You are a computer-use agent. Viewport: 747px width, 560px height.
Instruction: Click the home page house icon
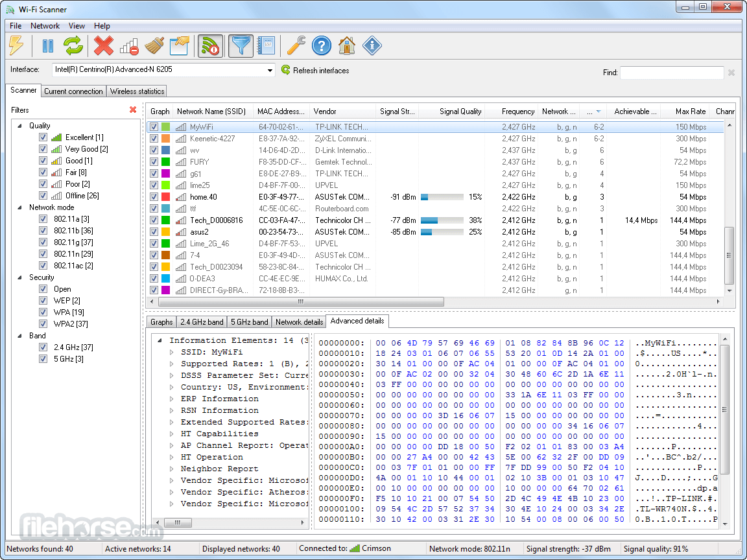pos(347,46)
